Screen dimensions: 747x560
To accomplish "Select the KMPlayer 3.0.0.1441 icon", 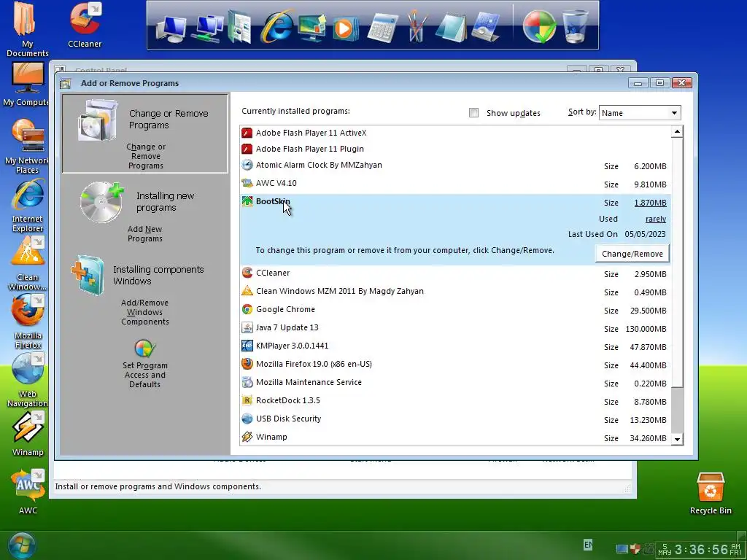I will click(247, 346).
